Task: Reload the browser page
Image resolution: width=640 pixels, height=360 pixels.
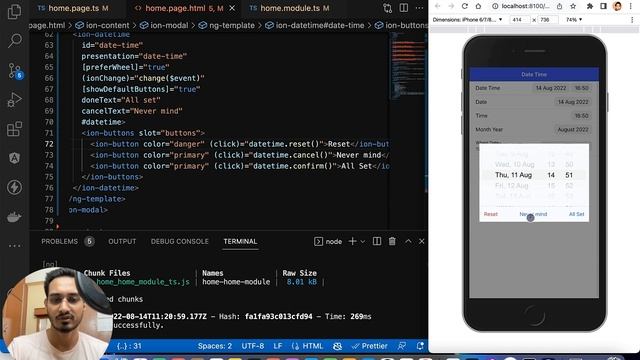Action: (464, 6)
